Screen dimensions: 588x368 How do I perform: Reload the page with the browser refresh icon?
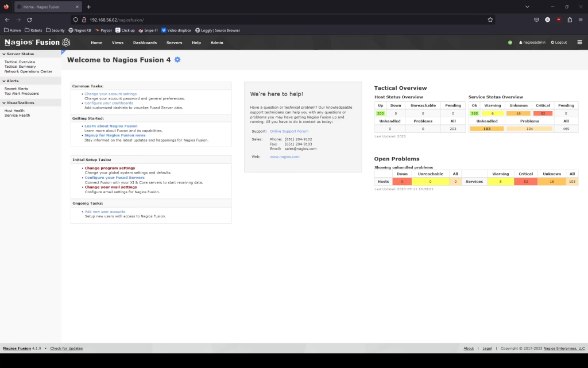(29, 19)
